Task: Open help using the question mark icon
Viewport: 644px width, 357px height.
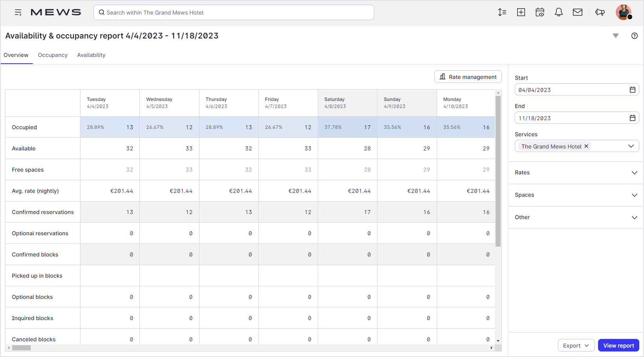Action: (x=635, y=36)
